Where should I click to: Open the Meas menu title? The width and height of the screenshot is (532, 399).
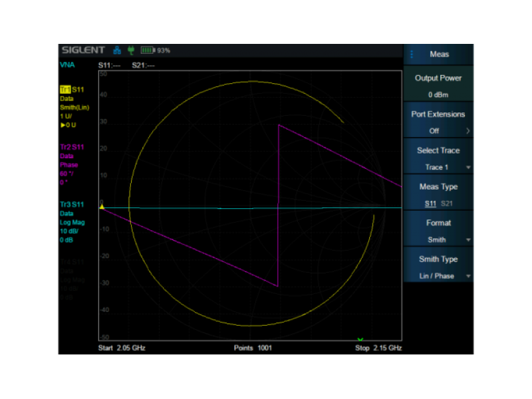tap(440, 55)
